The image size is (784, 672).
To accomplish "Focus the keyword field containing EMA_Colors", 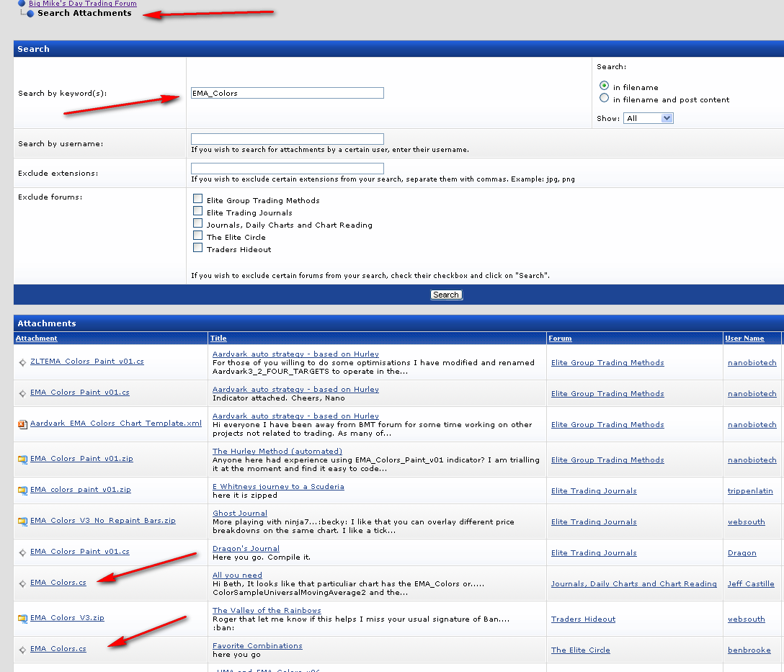I will coord(288,93).
